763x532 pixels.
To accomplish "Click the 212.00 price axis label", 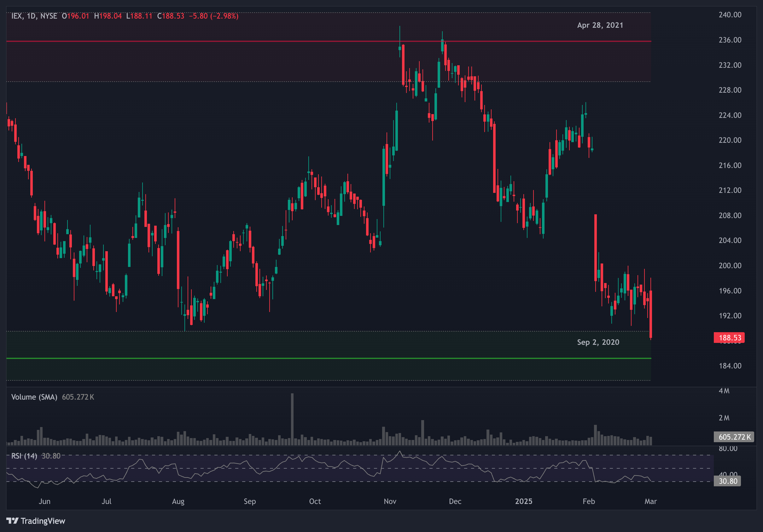I will 730,190.
